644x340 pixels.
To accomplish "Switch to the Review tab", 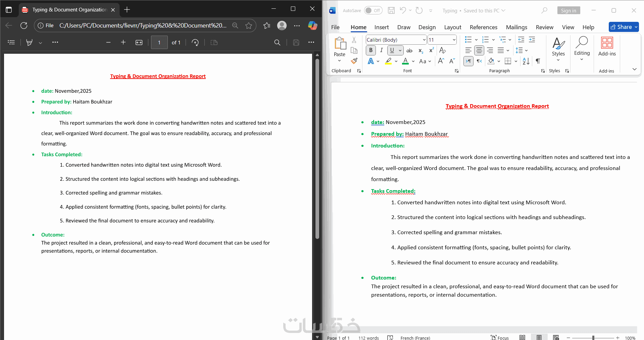I will click(544, 27).
